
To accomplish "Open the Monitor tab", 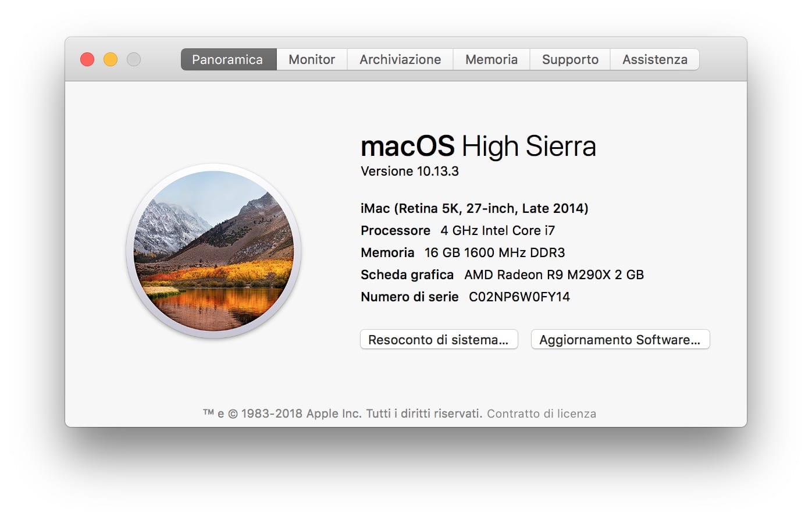I will [x=312, y=59].
